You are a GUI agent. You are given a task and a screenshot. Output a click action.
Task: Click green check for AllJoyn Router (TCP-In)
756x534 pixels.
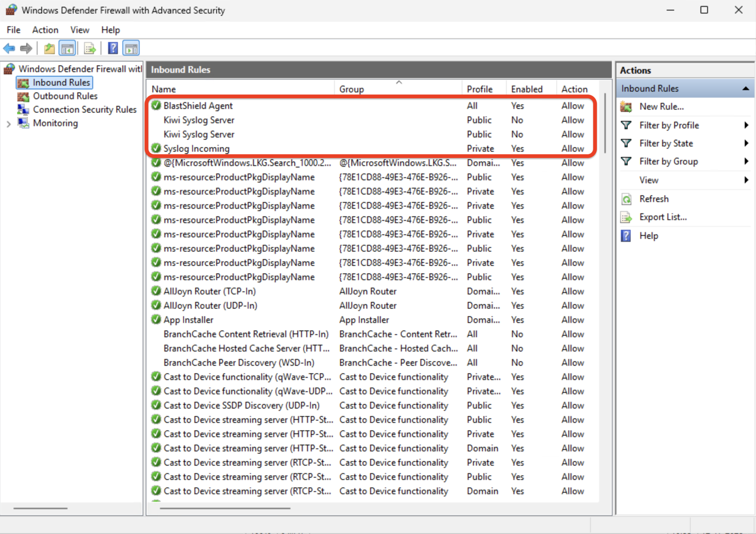(x=156, y=291)
